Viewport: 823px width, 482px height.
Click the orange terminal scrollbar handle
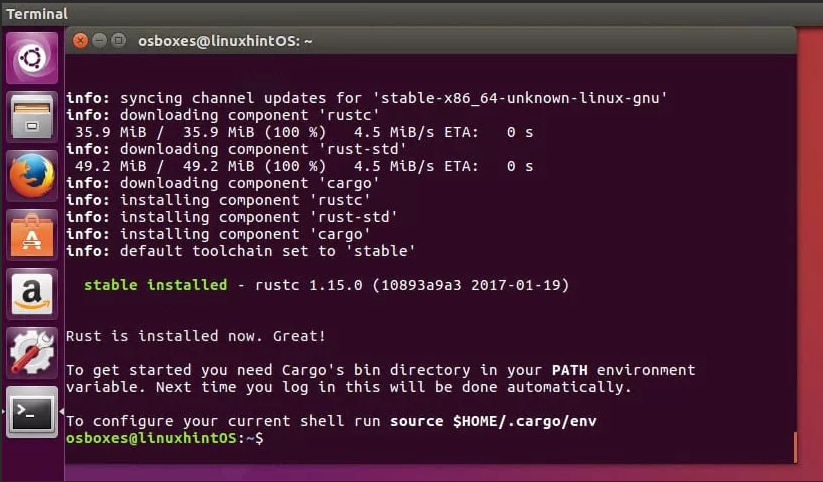coord(795,447)
